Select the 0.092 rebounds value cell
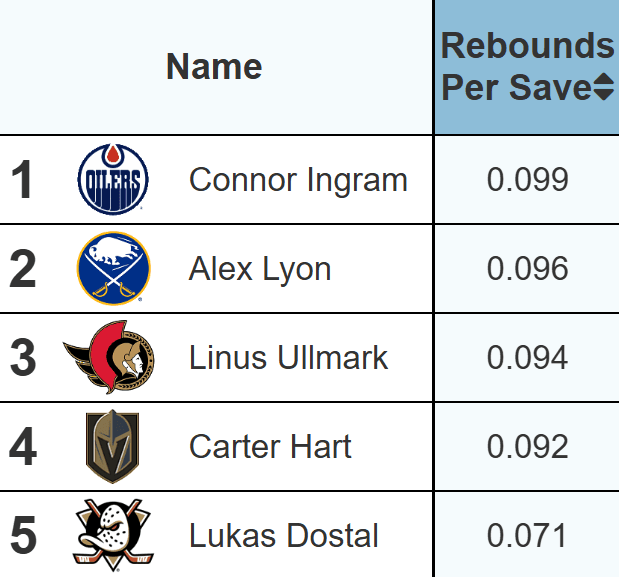The height and width of the screenshot is (577, 619). (x=527, y=446)
